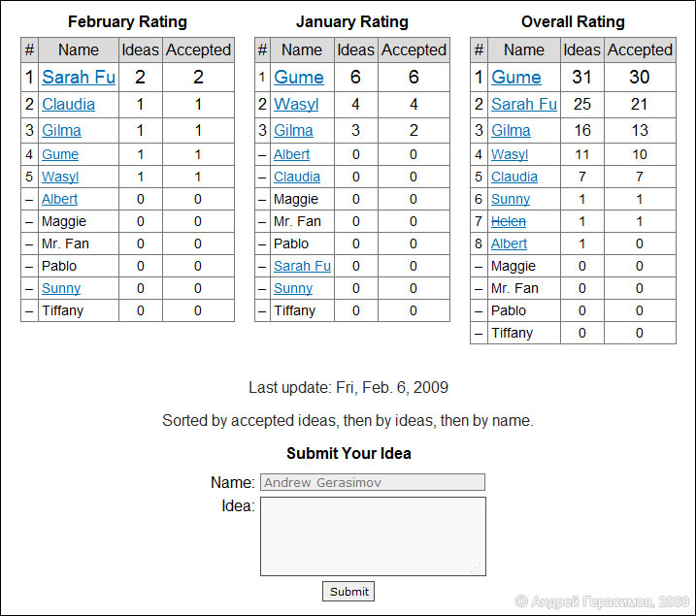Open Gume link in Overall Rating table
This screenshot has width=696, height=616.
coord(516,78)
